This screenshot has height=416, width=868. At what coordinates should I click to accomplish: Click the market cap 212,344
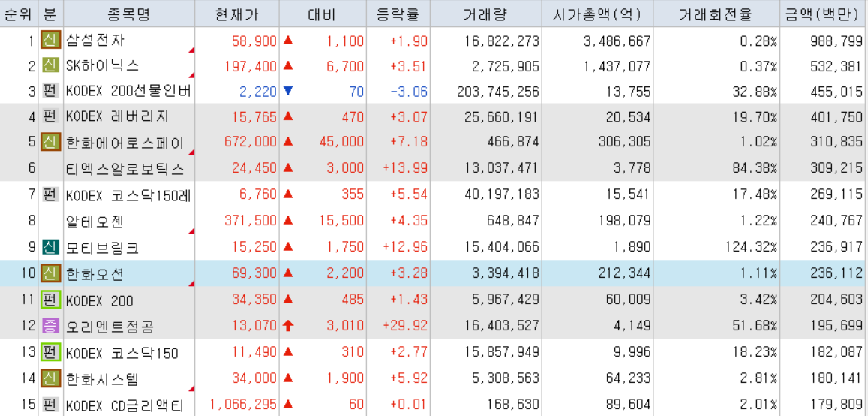(x=624, y=273)
